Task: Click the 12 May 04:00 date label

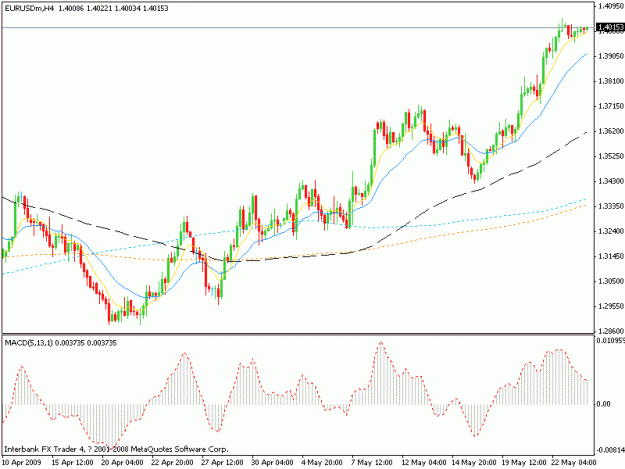Action: [x=424, y=463]
